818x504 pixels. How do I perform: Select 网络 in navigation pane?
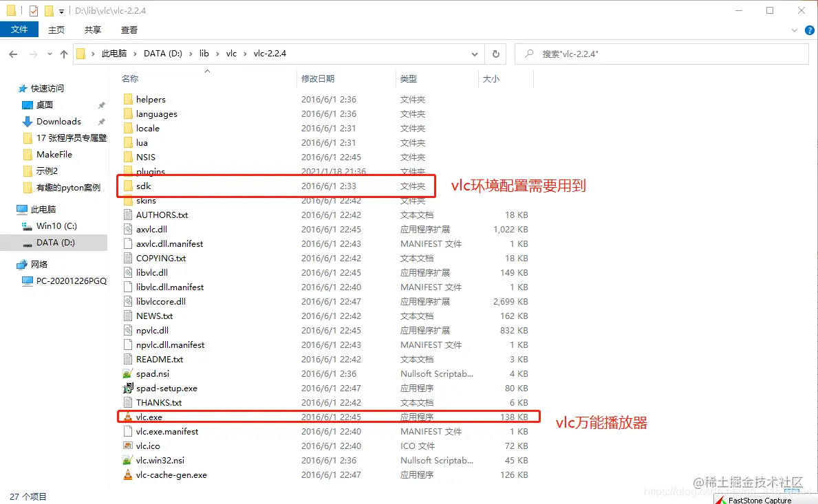[x=39, y=264]
